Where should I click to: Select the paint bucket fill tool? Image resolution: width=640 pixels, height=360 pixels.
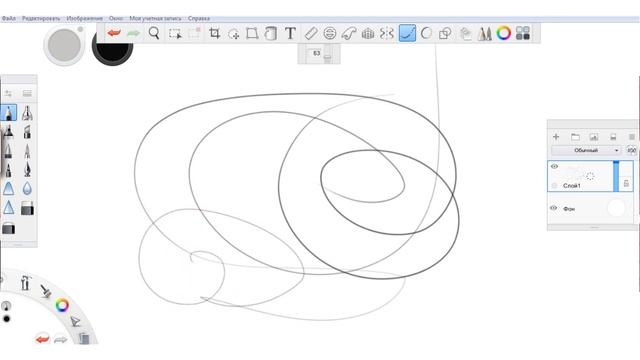271,33
